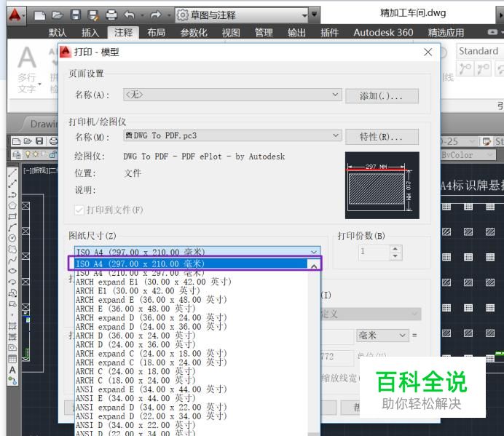Switch to the 参数化 ribbon tab

pos(194,33)
